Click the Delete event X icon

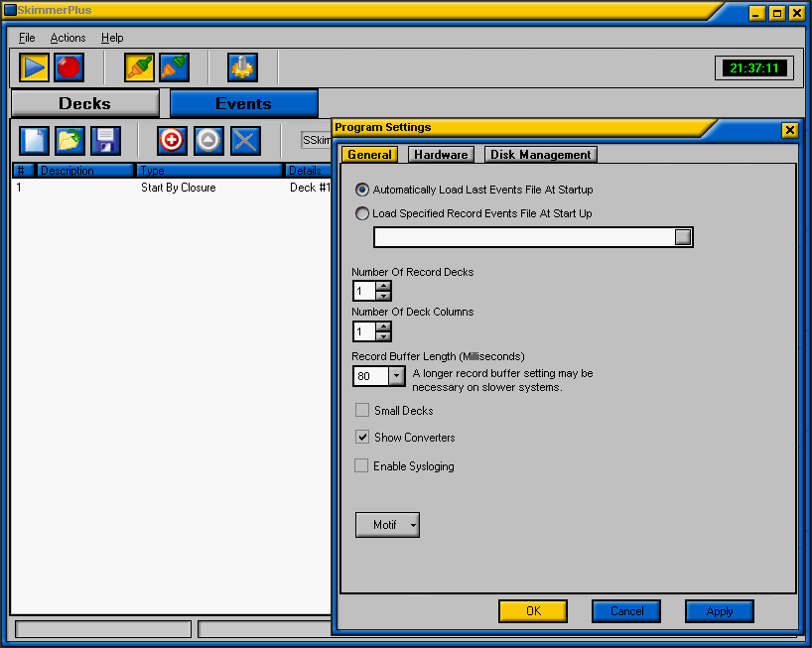[x=245, y=140]
